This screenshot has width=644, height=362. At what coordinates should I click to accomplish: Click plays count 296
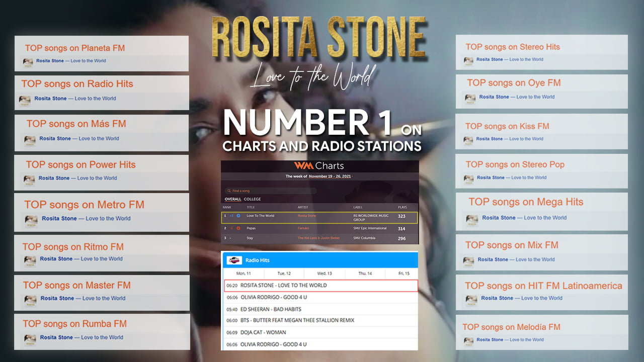(401, 238)
